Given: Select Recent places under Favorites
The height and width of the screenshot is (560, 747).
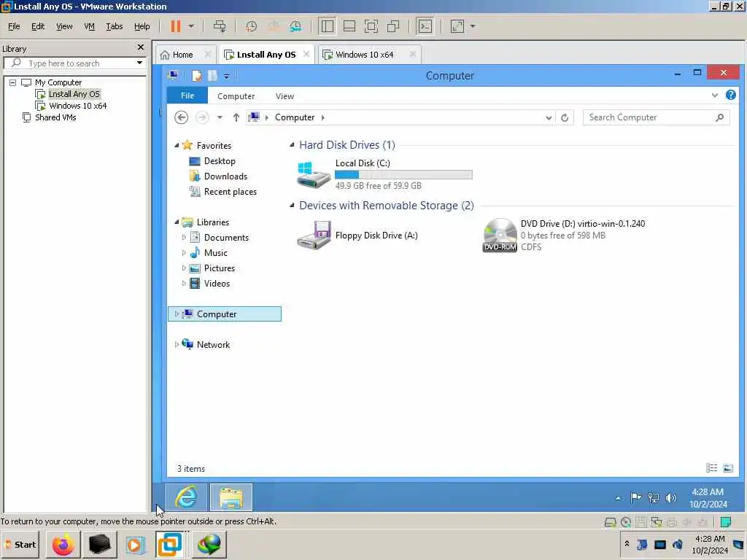Looking at the screenshot, I should click(x=230, y=192).
